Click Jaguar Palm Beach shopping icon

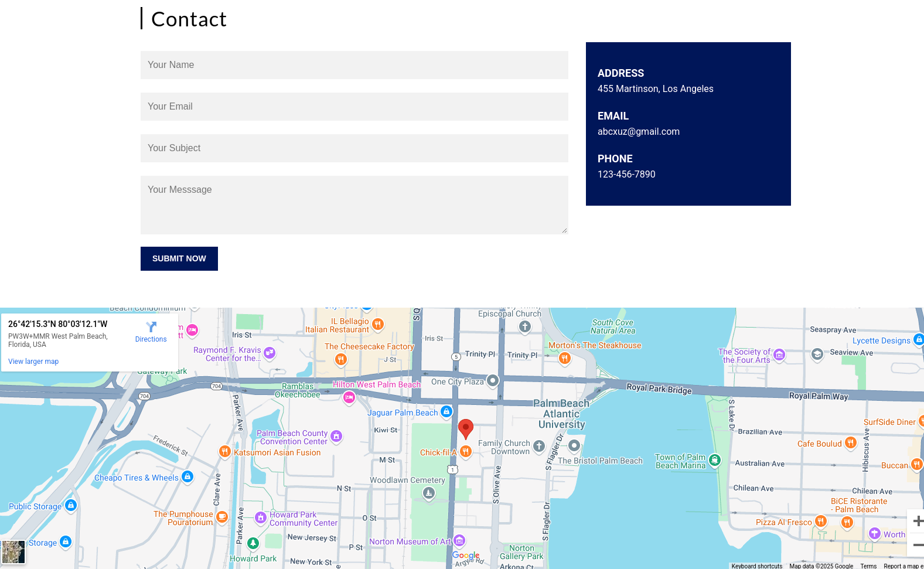click(x=446, y=412)
